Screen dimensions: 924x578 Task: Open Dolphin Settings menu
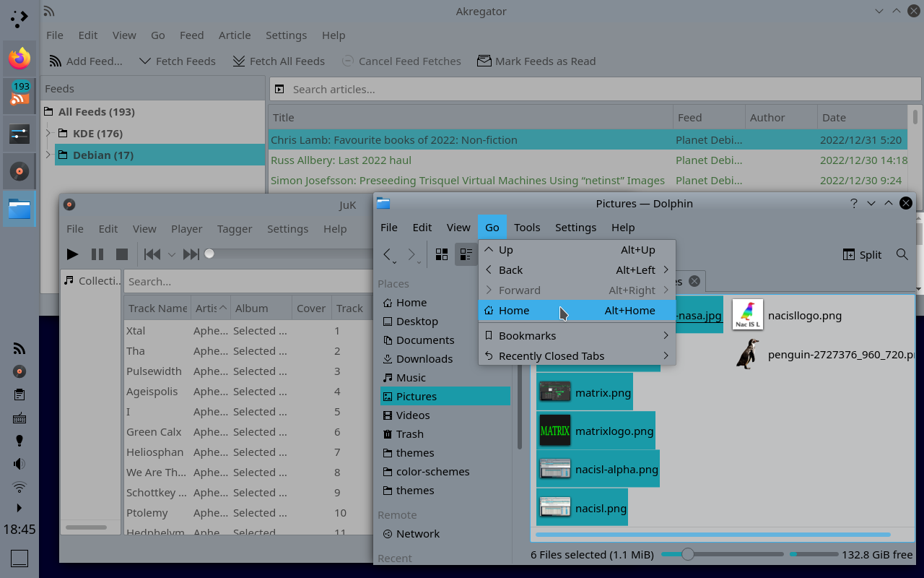(x=575, y=228)
